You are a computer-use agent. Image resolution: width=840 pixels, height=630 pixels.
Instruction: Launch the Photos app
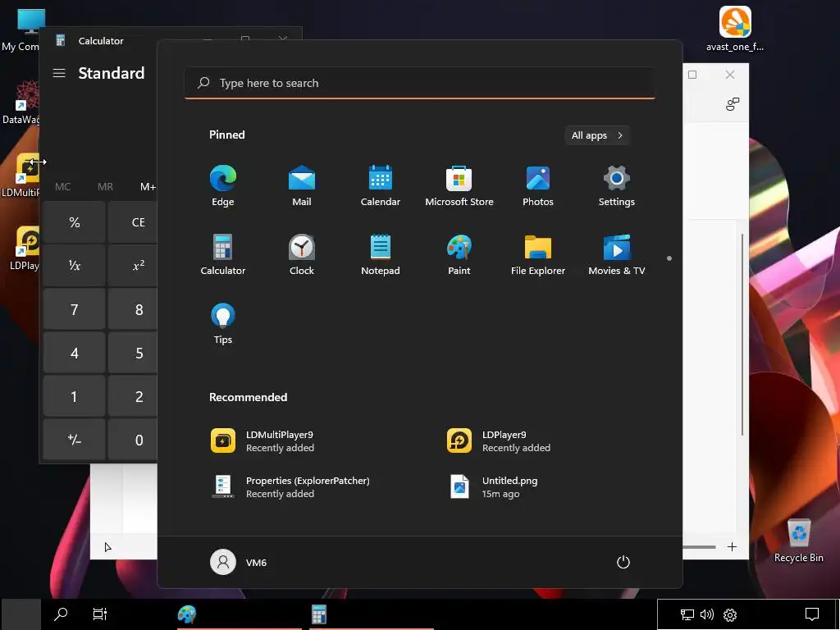pyautogui.click(x=538, y=185)
